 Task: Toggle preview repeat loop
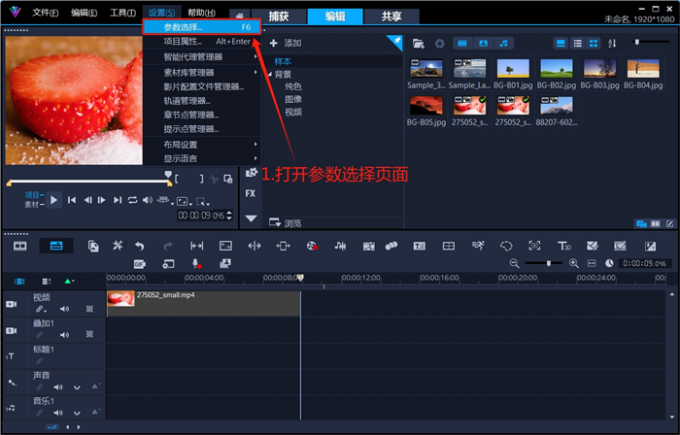[x=133, y=200]
